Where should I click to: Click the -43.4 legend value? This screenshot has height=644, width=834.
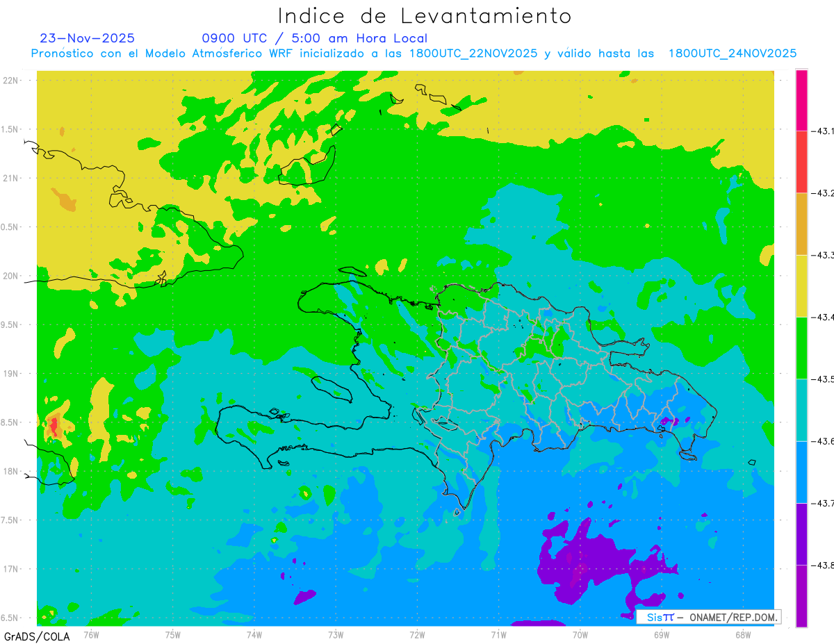pyautogui.click(x=822, y=317)
